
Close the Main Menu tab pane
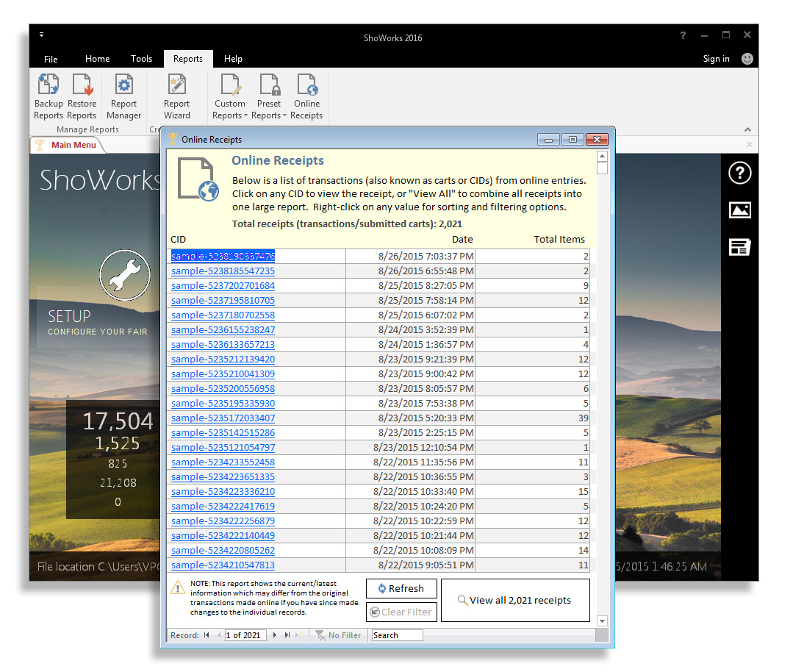click(749, 145)
